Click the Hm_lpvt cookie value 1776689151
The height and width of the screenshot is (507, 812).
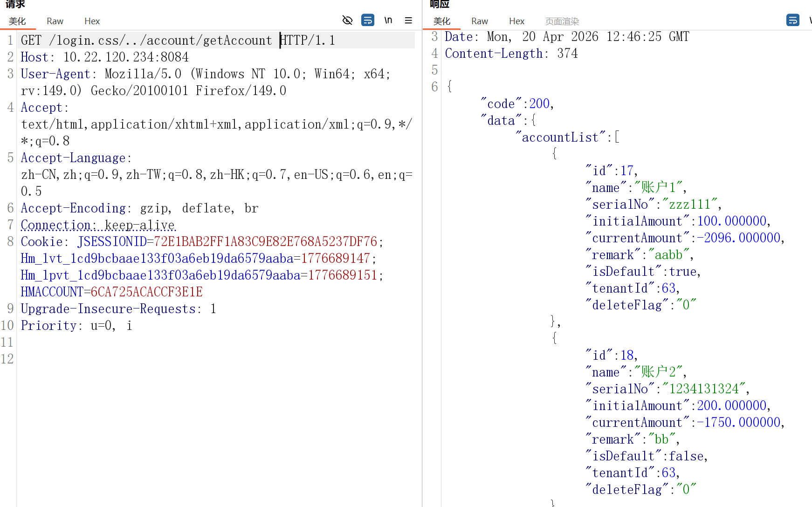click(x=343, y=275)
